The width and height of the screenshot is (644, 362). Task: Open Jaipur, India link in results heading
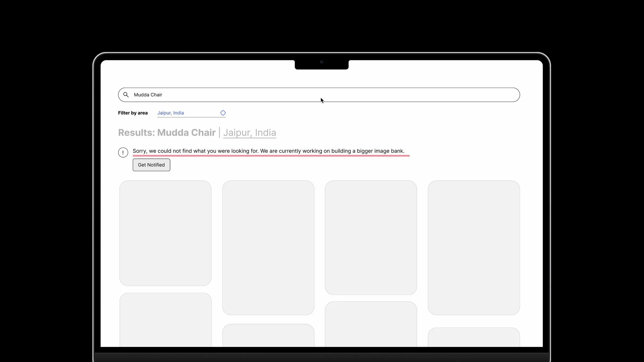click(x=250, y=133)
